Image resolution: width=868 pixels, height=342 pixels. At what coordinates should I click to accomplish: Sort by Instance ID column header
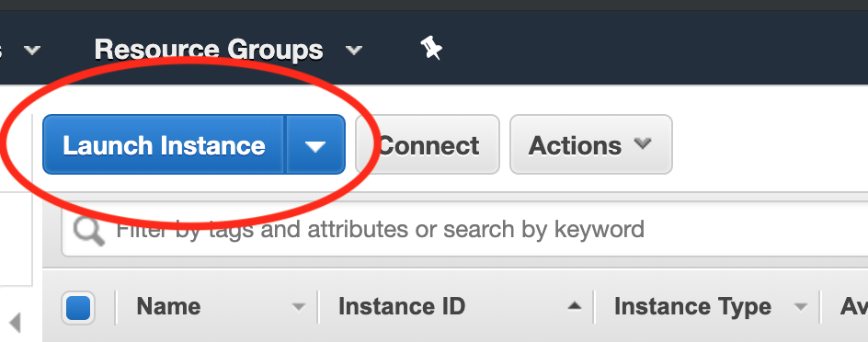[x=401, y=306]
